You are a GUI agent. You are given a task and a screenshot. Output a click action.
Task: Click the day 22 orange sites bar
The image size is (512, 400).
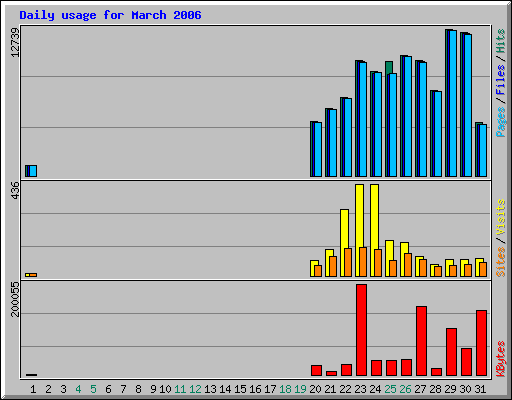point(348,262)
